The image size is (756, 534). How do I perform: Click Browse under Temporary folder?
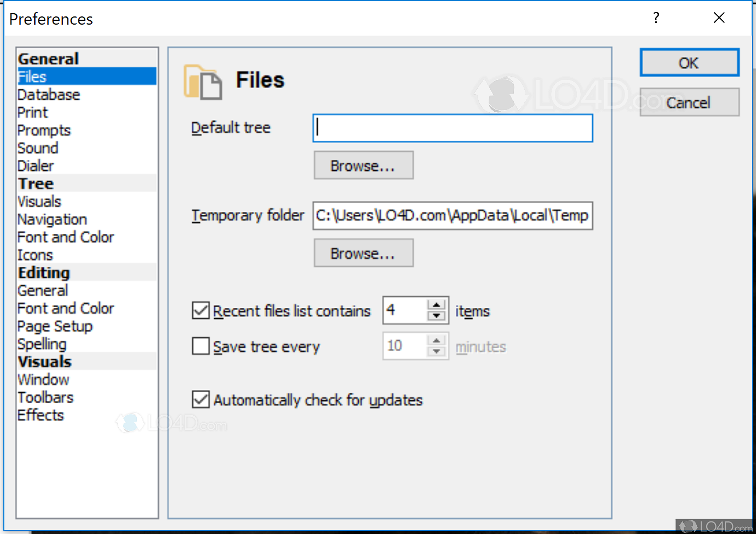363,252
